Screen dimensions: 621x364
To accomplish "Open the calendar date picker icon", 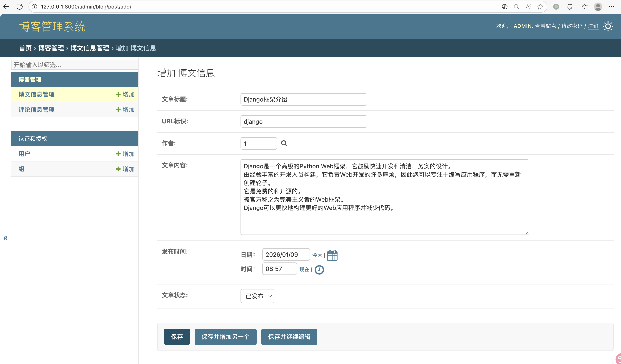I will (x=332, y=255).
